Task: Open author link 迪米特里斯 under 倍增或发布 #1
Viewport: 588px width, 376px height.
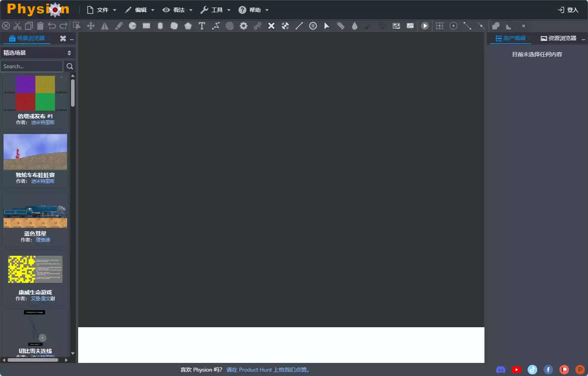Action: tap(43, 123)
